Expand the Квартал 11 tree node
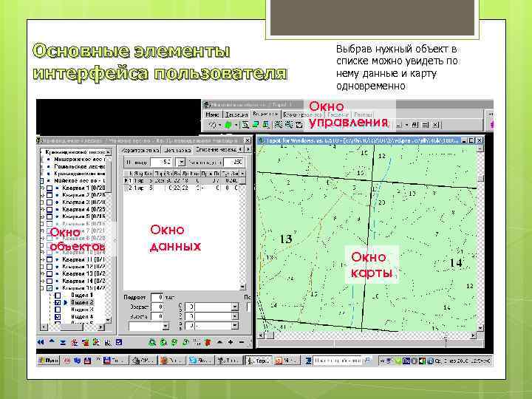Viewport: 532px width, 399px height. [x=42, y=259]
